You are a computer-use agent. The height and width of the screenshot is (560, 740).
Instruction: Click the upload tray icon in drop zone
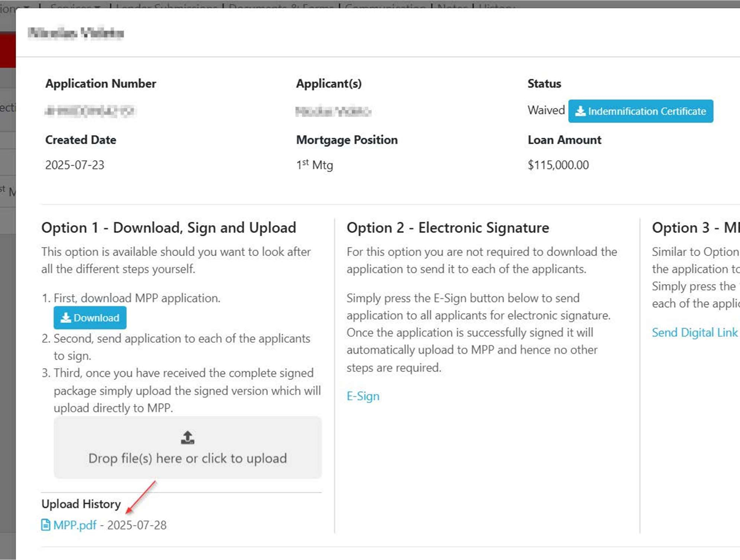click(187, 438)
